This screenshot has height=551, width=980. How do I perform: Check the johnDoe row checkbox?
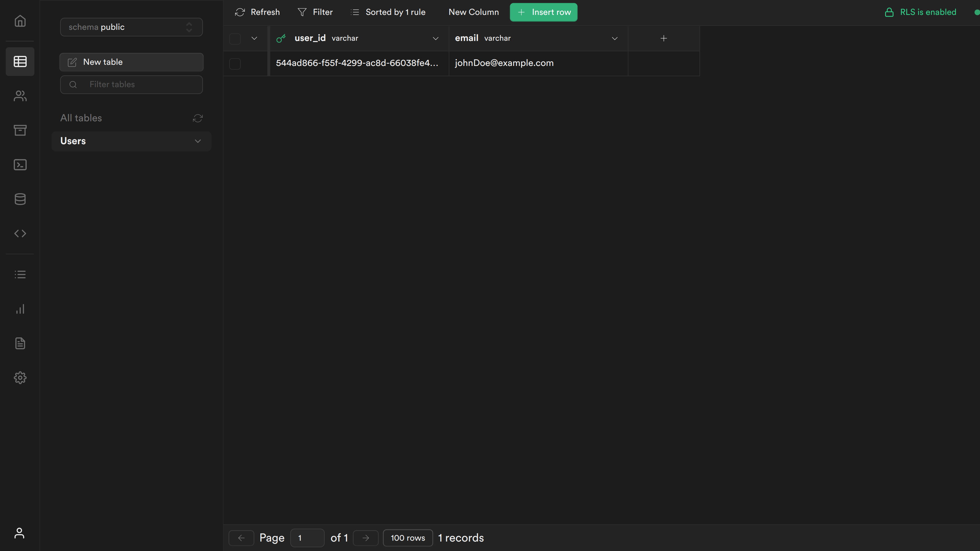pyautogui.click(x=235, y=64)
